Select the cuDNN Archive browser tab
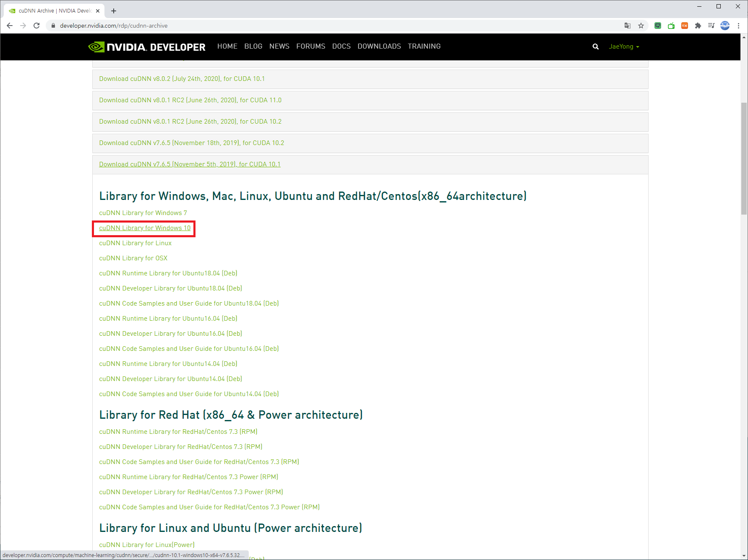Image resolution: width=748 pixels, height=560 pixels. (54, 11)
